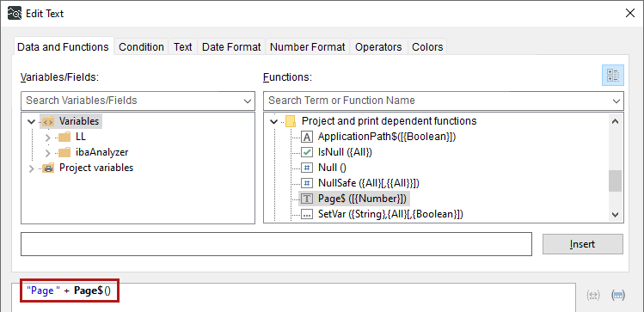644x312 pixels.
Task: Close the Edit Text dialog
Action: pos(629,13)
